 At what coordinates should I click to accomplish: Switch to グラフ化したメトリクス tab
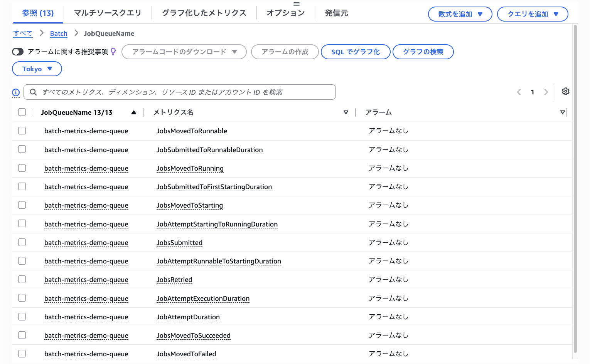[204, 13]
